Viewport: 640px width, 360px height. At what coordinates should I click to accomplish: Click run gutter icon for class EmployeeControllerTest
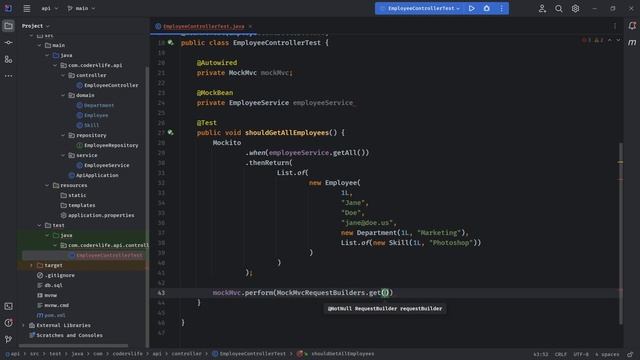point(171,42)
